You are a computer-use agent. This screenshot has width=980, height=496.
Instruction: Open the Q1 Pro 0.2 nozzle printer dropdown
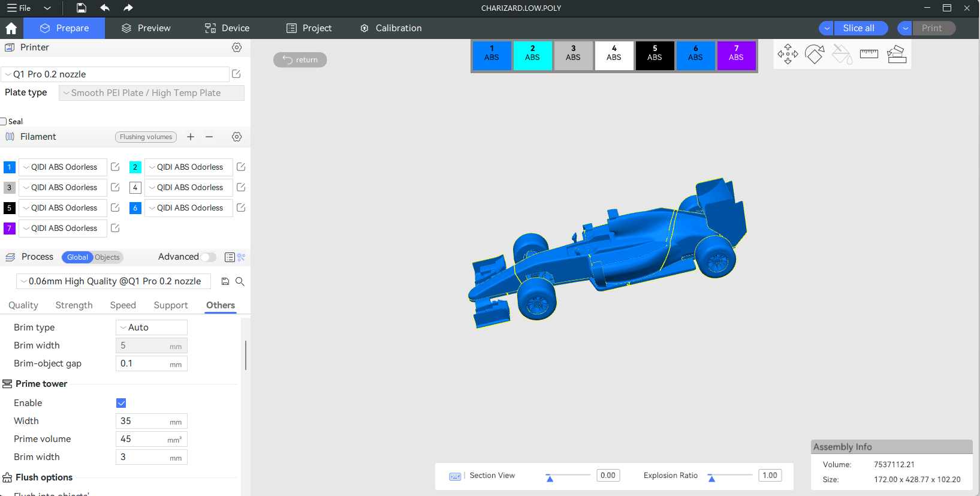point(115,74)
